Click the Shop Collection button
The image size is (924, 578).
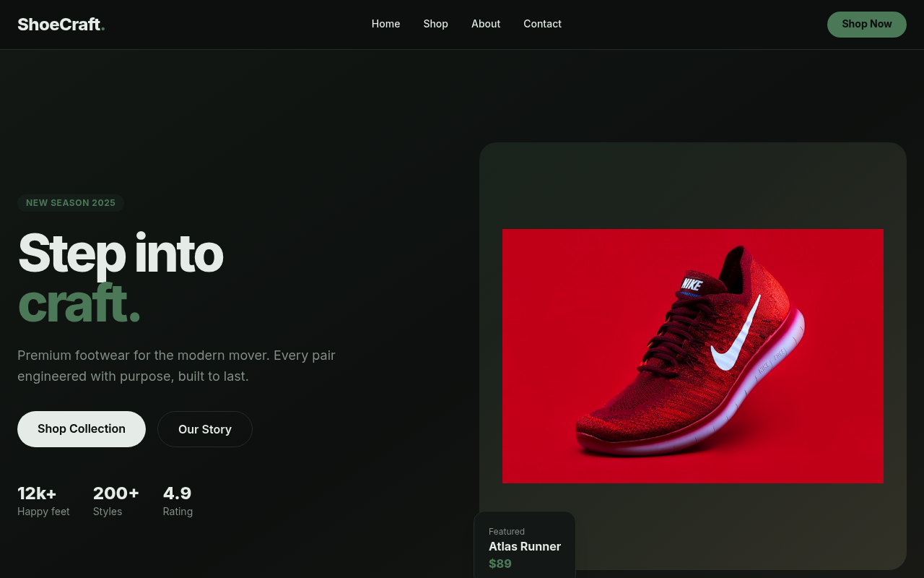(x=82, y=429)
